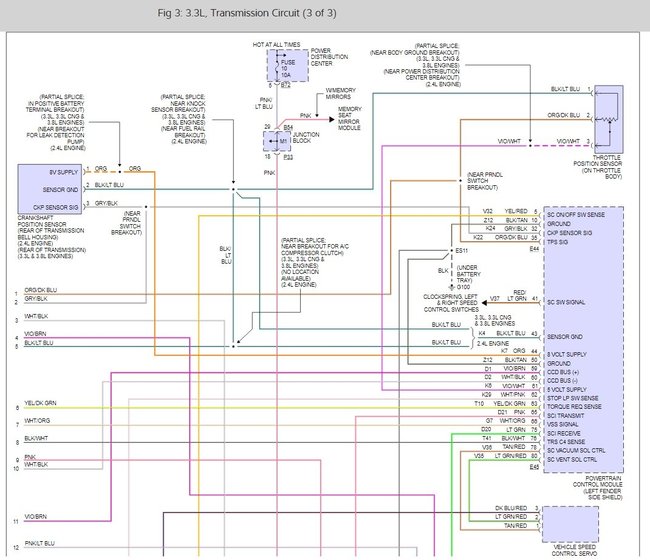This screenshot has width=650, height=560.
Task: Select the W/MEMORY MIRRORS note
Action: [x=340, y=93]
